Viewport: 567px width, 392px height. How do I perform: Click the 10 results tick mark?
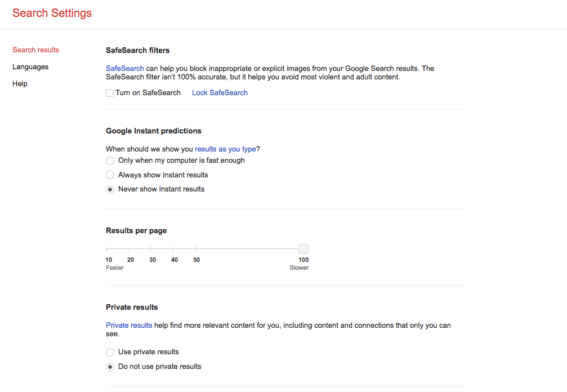108,248
